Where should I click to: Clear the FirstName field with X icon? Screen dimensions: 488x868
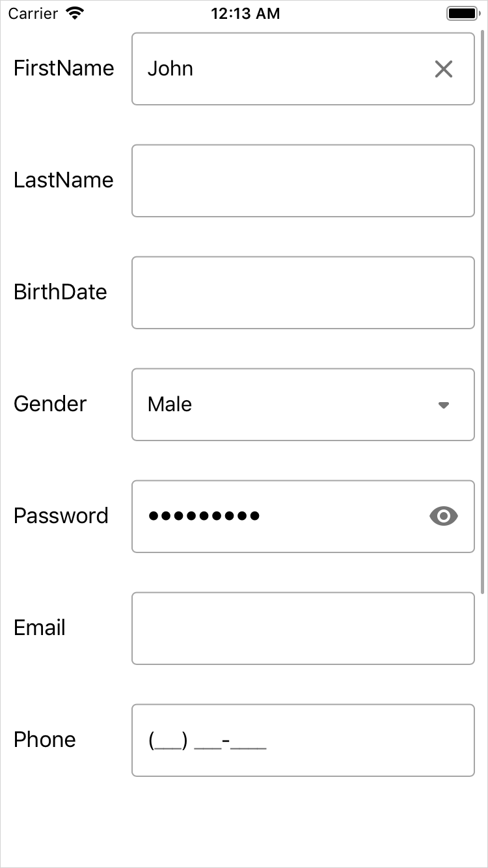tap(443, 69)
